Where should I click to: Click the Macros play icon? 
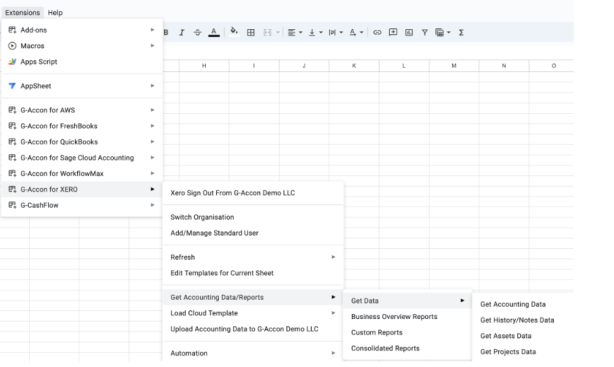coord(12,46)
